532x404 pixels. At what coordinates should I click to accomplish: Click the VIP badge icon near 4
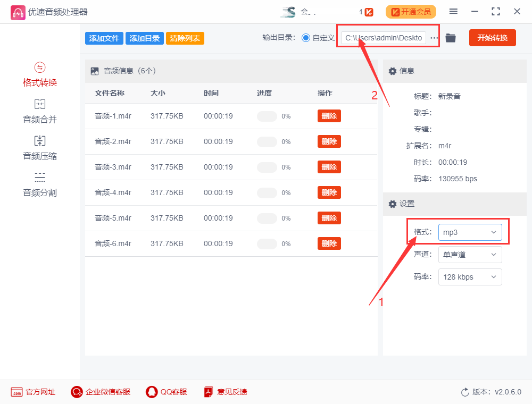click(x=369, y=12)
